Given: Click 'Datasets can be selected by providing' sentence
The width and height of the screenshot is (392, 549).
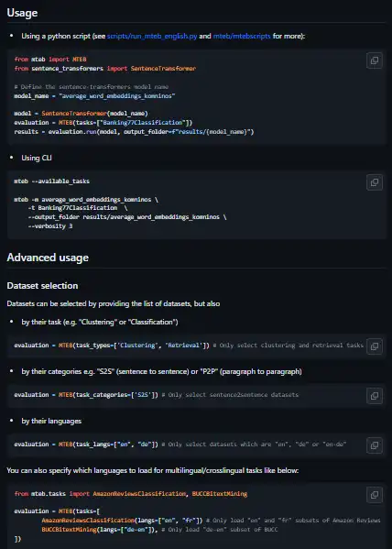Looking at the screenshot, I should (x=114, y=303).
